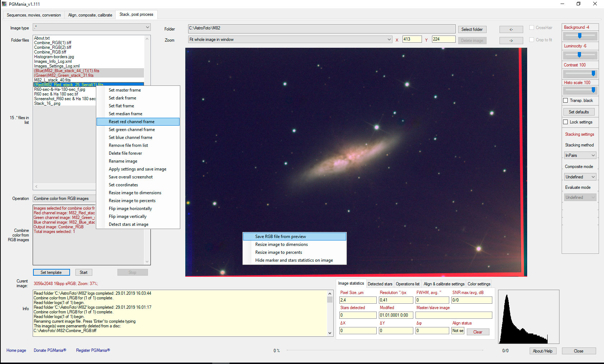The image size is (604, 364).
Task: Adjust the Background slider
Action: (580, 36)
